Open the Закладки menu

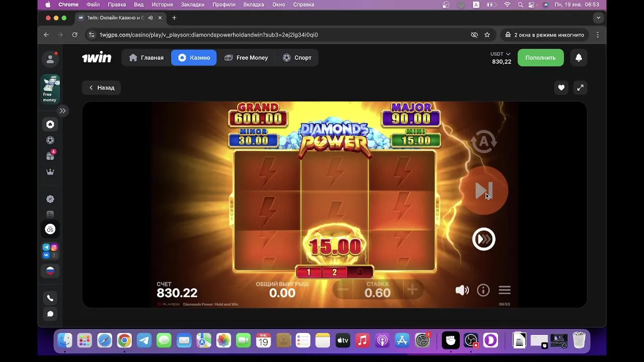pyautogui.click(x=193, y=5)
